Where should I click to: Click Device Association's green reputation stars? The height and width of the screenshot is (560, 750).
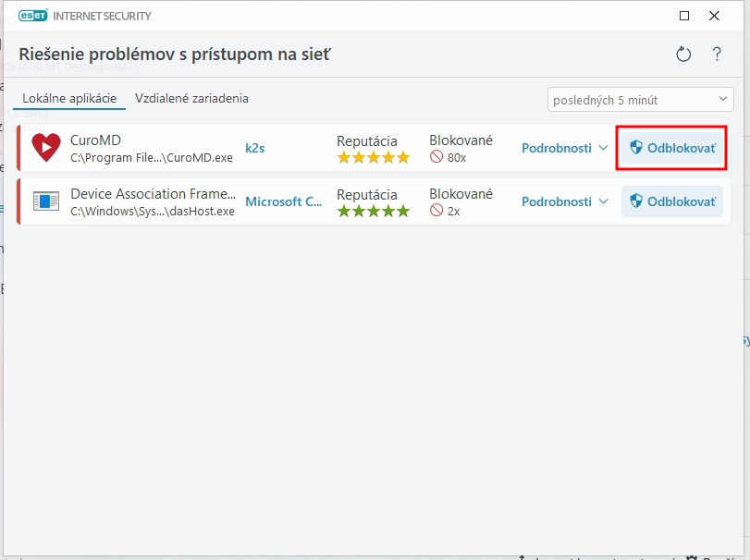click(x=374, y=212)
